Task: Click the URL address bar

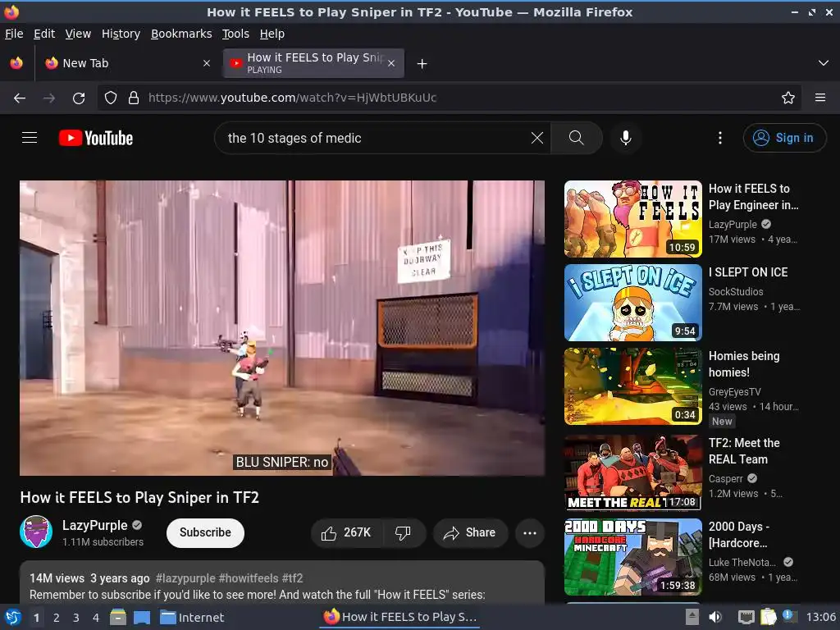Action: click(x=449, y=98)
